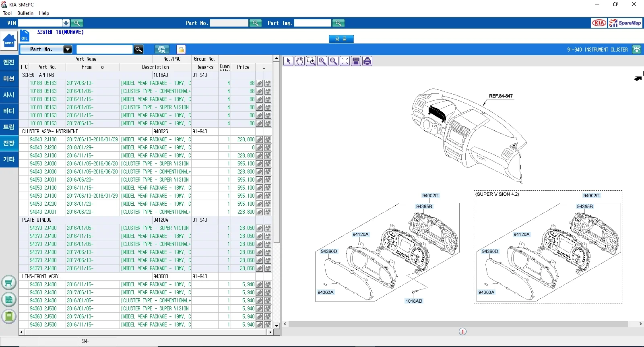This screenshot has height=347, width=644.
Task: Click the cart icon on 94053 2J001 row
Action: tap(268, 180)
